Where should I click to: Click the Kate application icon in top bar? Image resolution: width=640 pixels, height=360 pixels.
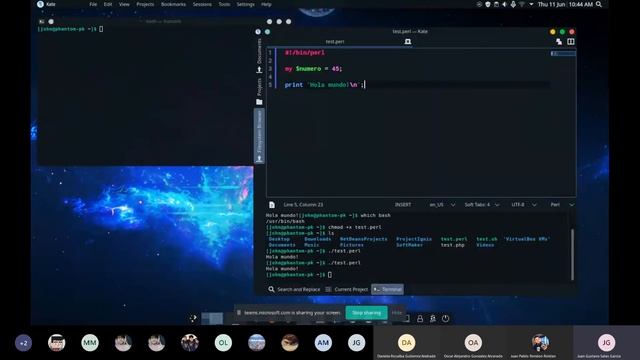tap(40, 4)
